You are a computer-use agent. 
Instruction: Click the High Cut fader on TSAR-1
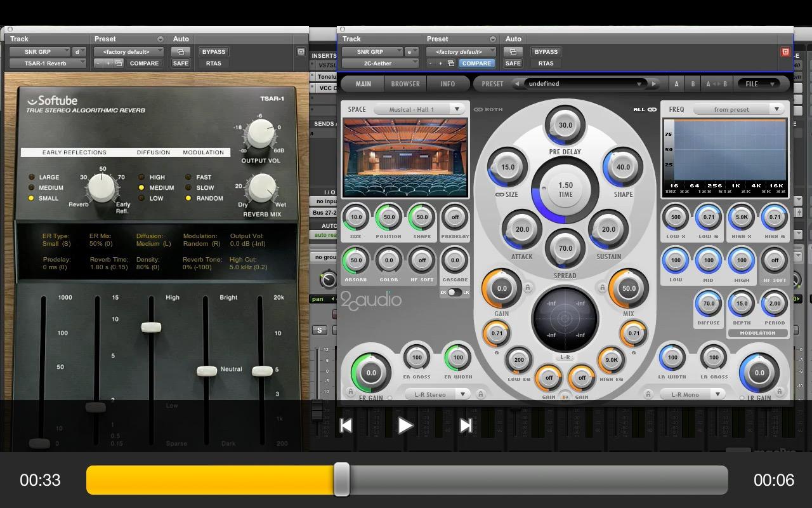point(262,370)
